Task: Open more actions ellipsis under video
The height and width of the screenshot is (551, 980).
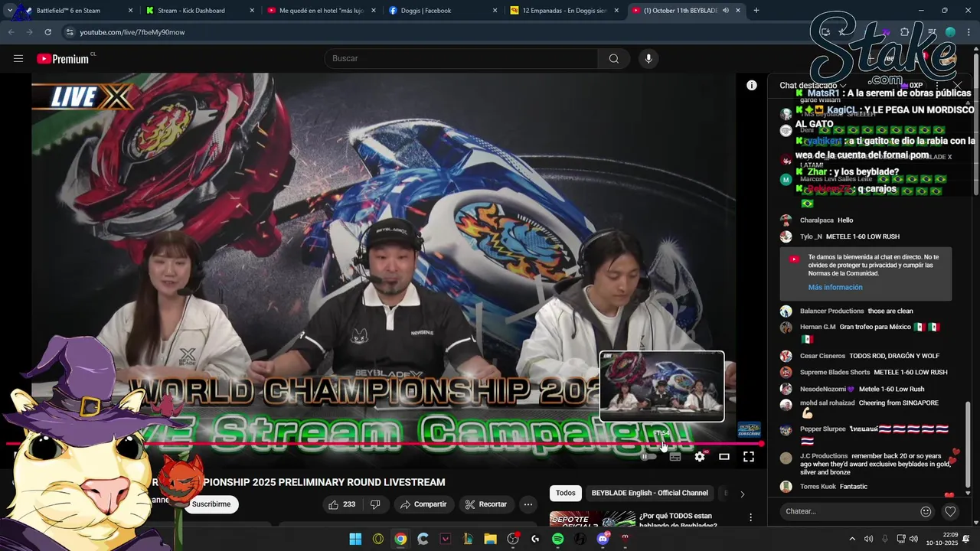Action: point(528,504)
